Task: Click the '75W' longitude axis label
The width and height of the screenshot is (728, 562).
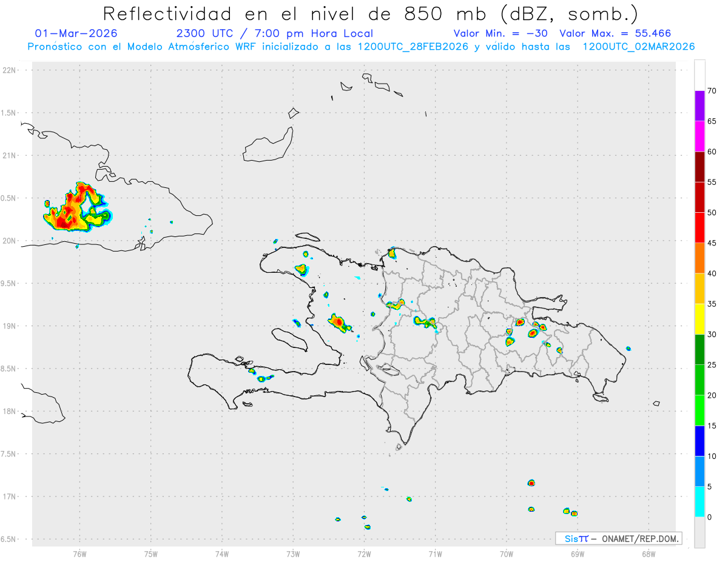Action: [x=150, y=554]
